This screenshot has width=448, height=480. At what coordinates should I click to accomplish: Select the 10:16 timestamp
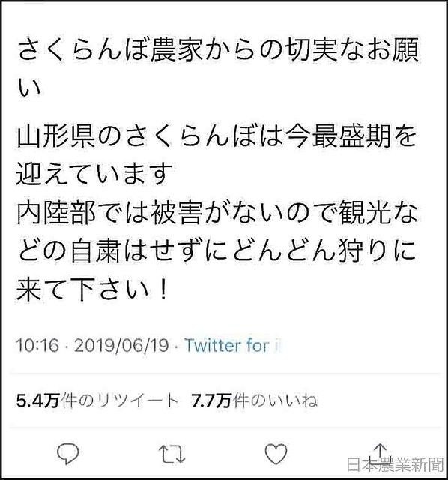pos(37,346)
